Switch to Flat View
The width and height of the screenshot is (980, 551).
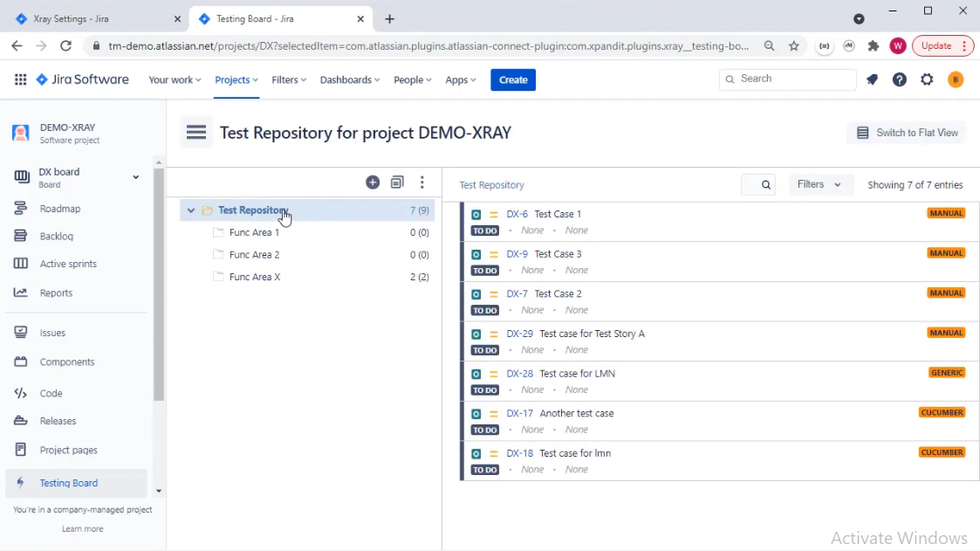[907, 133]
